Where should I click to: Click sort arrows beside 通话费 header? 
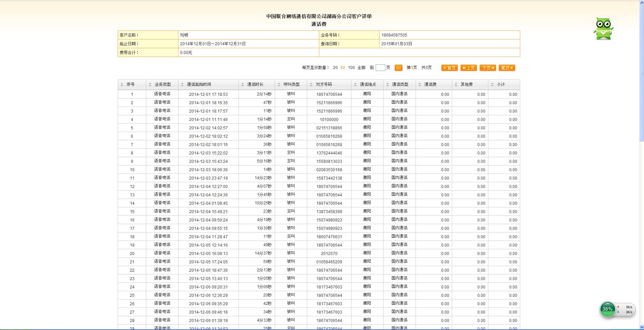(420, 85)
